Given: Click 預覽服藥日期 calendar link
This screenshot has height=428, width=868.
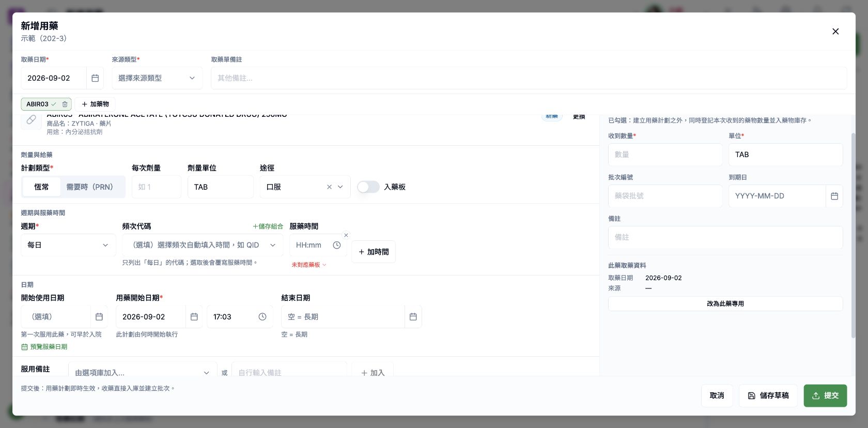Looking at the screenshot, I should (x=44, y=347).
